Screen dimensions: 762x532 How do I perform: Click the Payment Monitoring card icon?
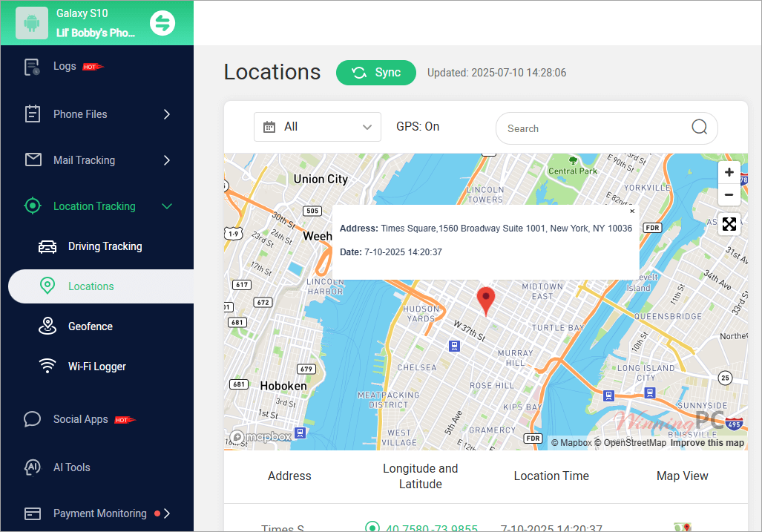tap(32, 513)
